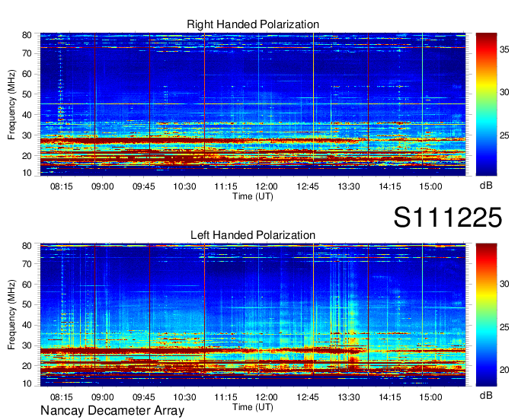Click the 70 MHz tick of Left Handed plot
This screenshot has width=518, height=420.
pyautogui.click(x=27, y=264)
